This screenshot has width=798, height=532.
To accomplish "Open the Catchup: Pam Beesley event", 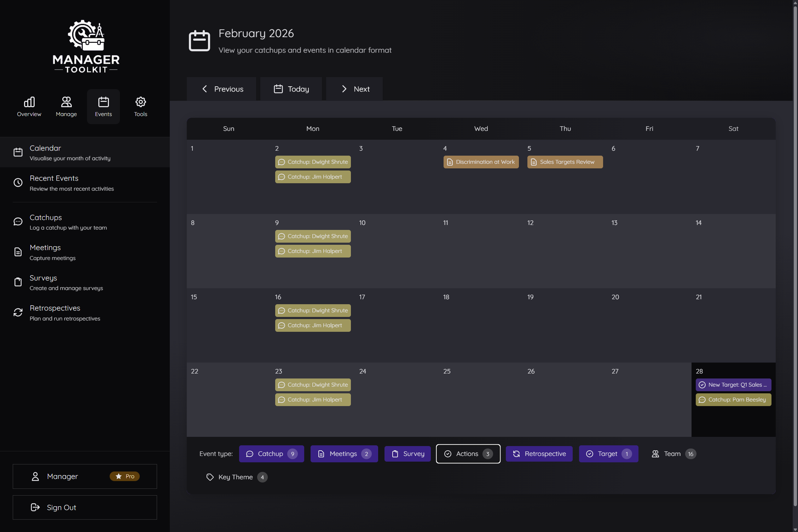I will click(x=733, y=399).
